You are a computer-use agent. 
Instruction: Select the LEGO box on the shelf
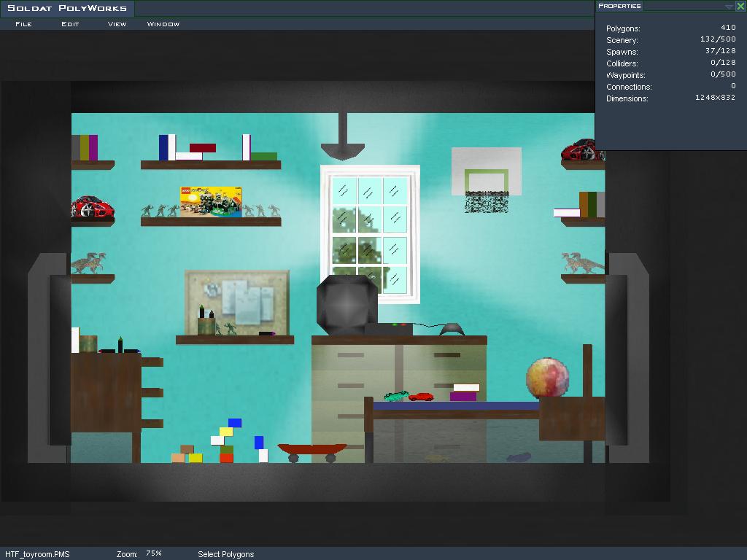click(211, 201)
